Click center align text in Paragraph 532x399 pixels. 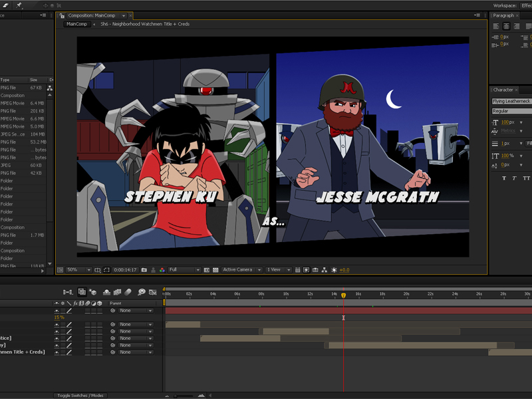pyautogui.click(x=506, y=26)
